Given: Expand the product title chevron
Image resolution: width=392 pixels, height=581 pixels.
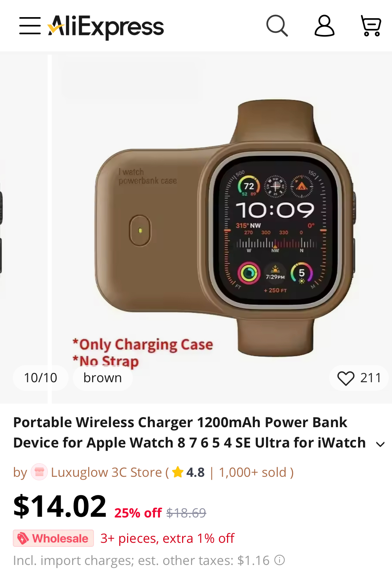Looking at the screenshot, I should [381, 444].
